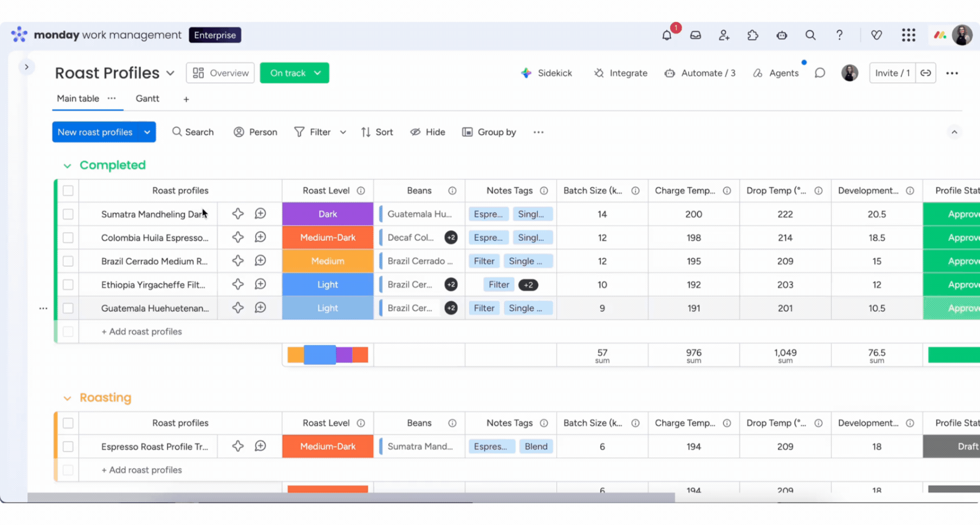Screen dimensions: 980x525
Task: Click the Roast Level summary bar in Completed
Action: [328, 355]
